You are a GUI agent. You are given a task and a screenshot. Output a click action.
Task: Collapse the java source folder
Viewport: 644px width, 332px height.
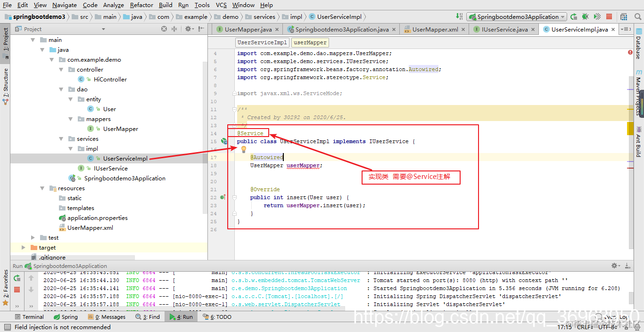click(42, 50)
